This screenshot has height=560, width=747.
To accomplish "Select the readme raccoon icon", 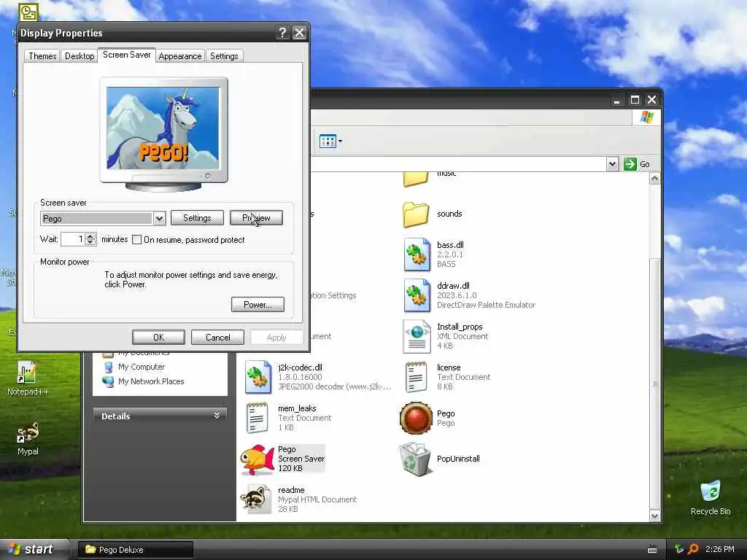I will tap(256, 499).
